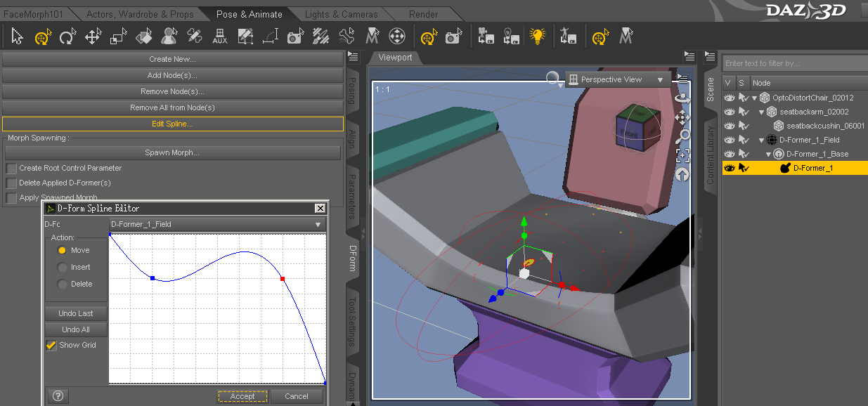Open the Perspective View dropdown
Viewport: 868px width, 406px height.
(618, 79)
